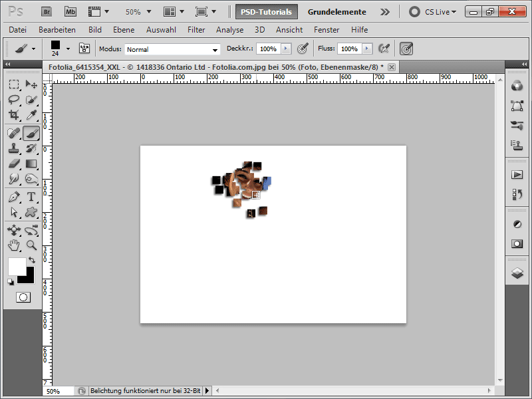Open the Deckkr. opacity slider arrow
This screenshot has width=532, height=399.
click(286, 49)
